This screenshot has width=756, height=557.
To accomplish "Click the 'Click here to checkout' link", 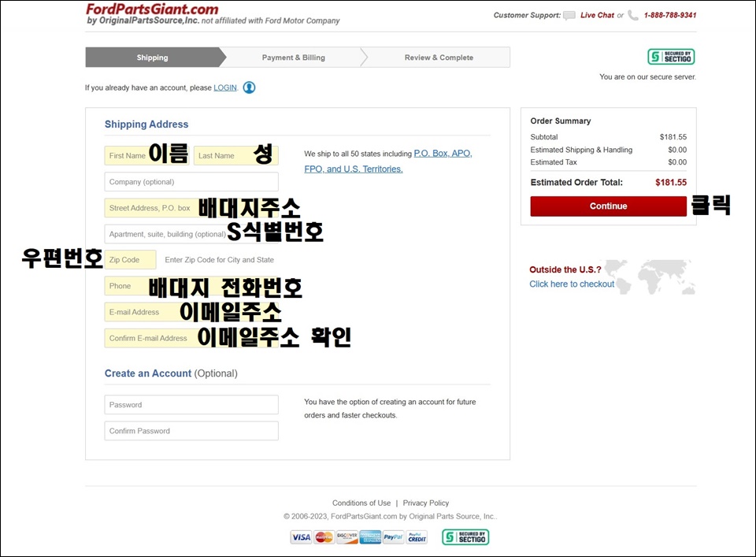I will [572, 284].
